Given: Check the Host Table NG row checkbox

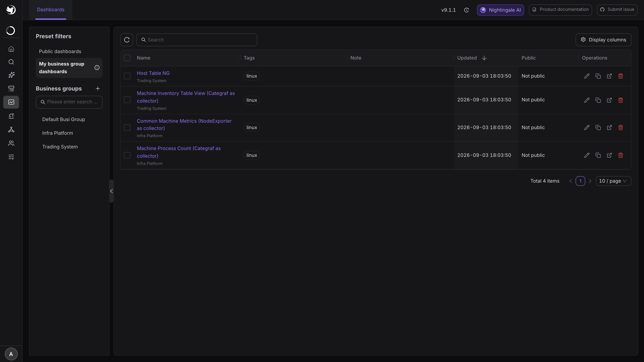Looking at the screenshot, I should point(127,76).
